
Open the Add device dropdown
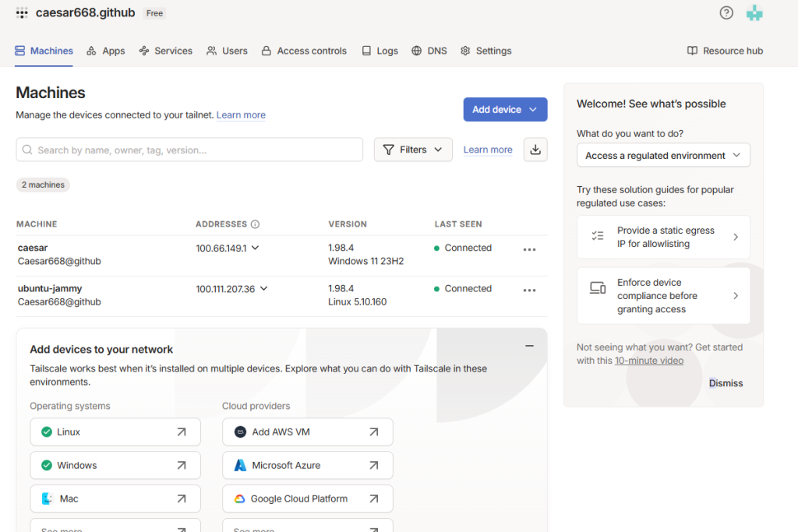[x=505, y=109]
